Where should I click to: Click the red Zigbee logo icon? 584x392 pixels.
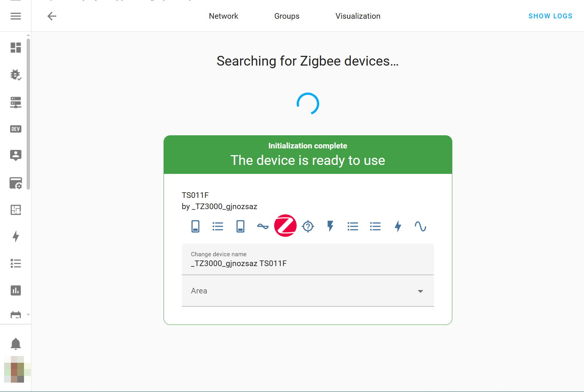[285, 226]
